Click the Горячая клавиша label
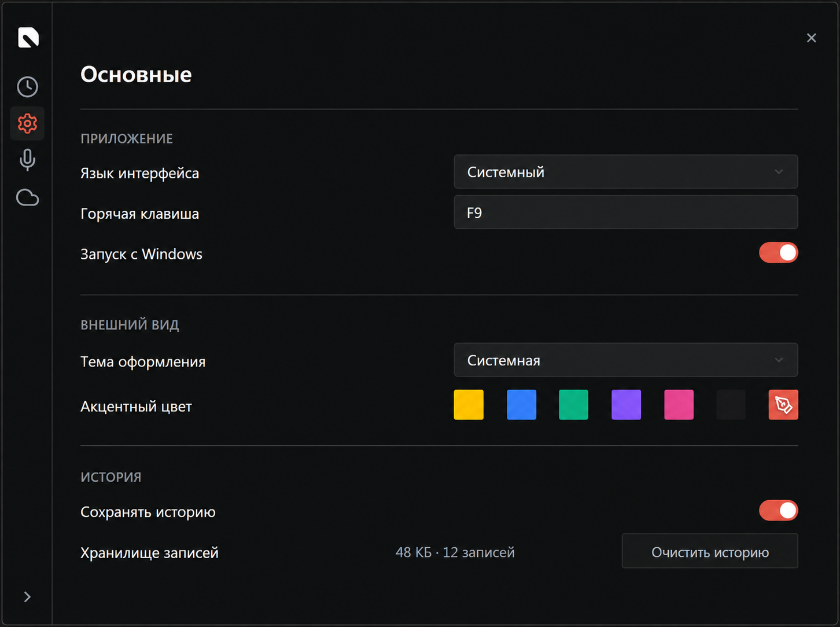 pos(139,214)
